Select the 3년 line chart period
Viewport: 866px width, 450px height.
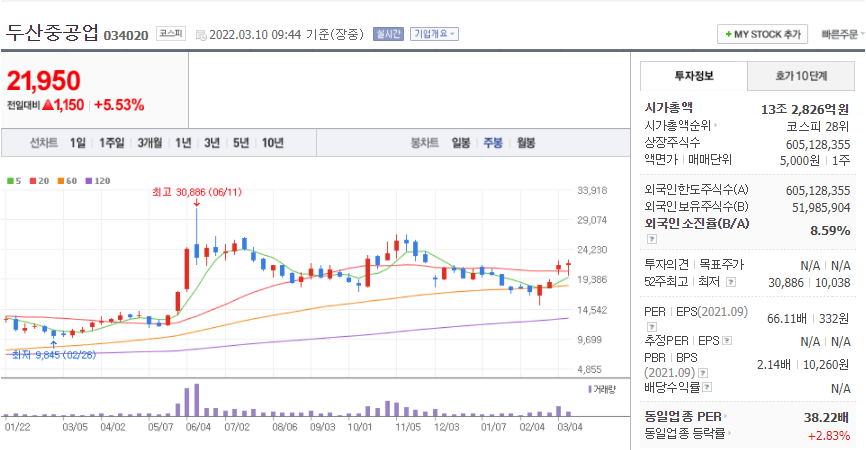tap(212, 143)
